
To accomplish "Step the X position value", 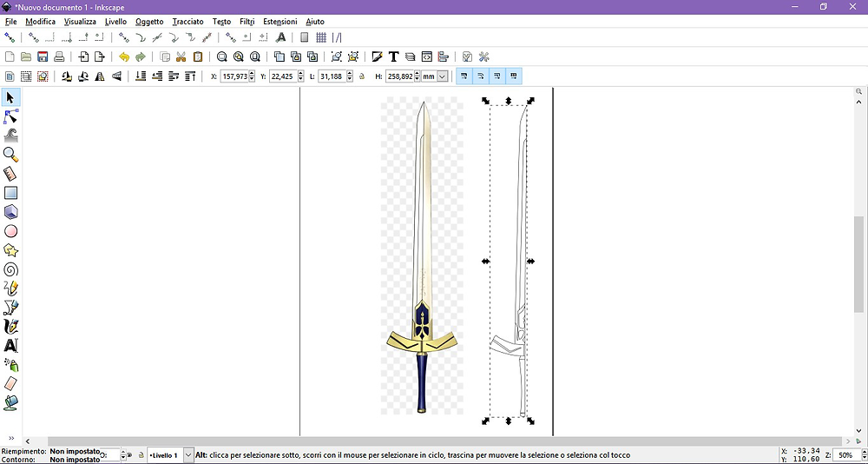I will pyautogui.click(x=252, y=76).
